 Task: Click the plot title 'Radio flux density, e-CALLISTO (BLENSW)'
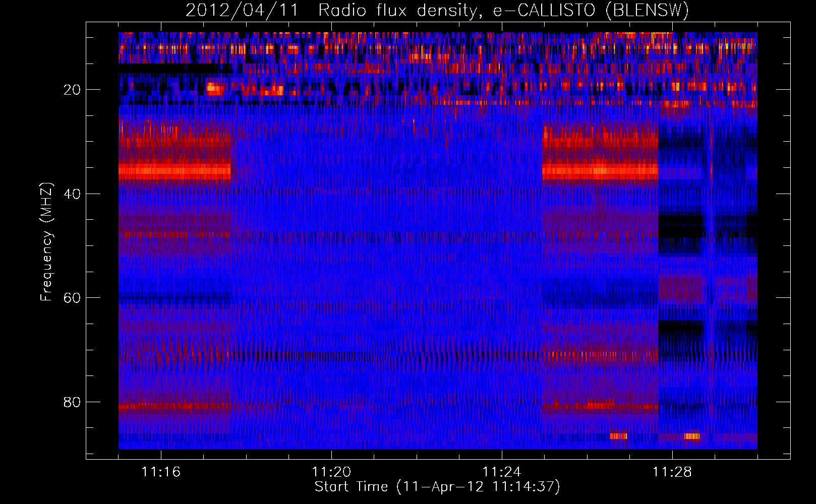click(x=504, y=10)
